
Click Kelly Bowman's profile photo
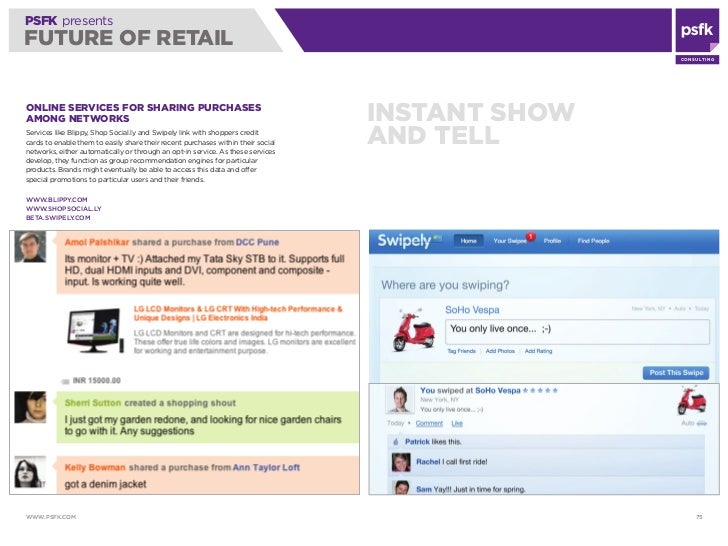(x=30, y=472)
